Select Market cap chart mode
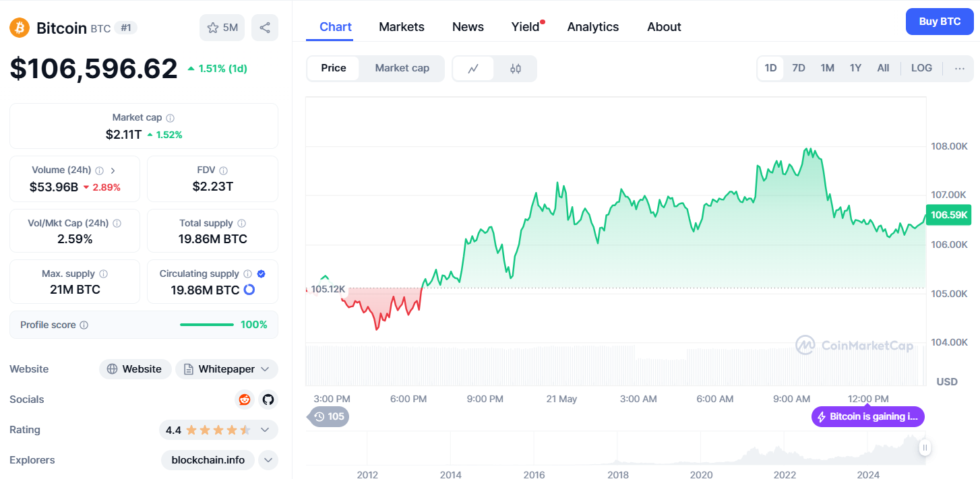 tap(402, 68)
